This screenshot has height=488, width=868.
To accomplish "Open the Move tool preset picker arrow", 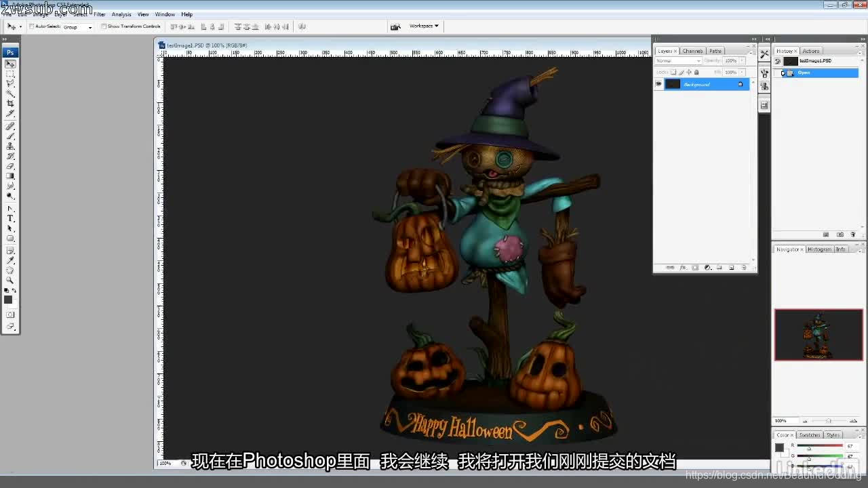I will 20,27.
